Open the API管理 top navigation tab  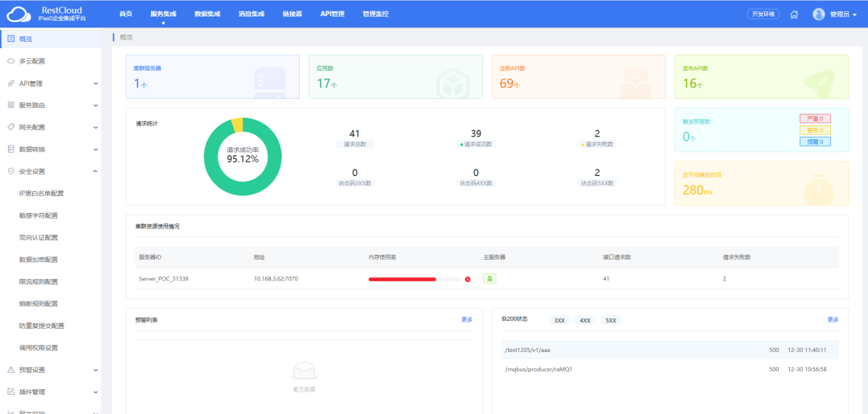332,14
